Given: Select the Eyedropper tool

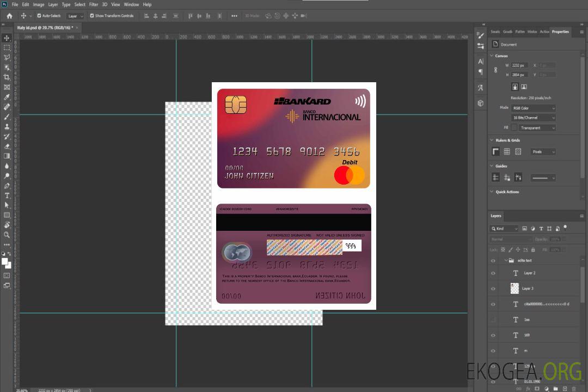Looking at the screenshot, I should click(7, 97).
